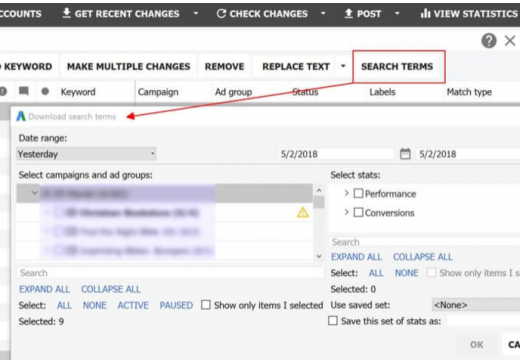Click Expand All under stats list

[356, 257]
